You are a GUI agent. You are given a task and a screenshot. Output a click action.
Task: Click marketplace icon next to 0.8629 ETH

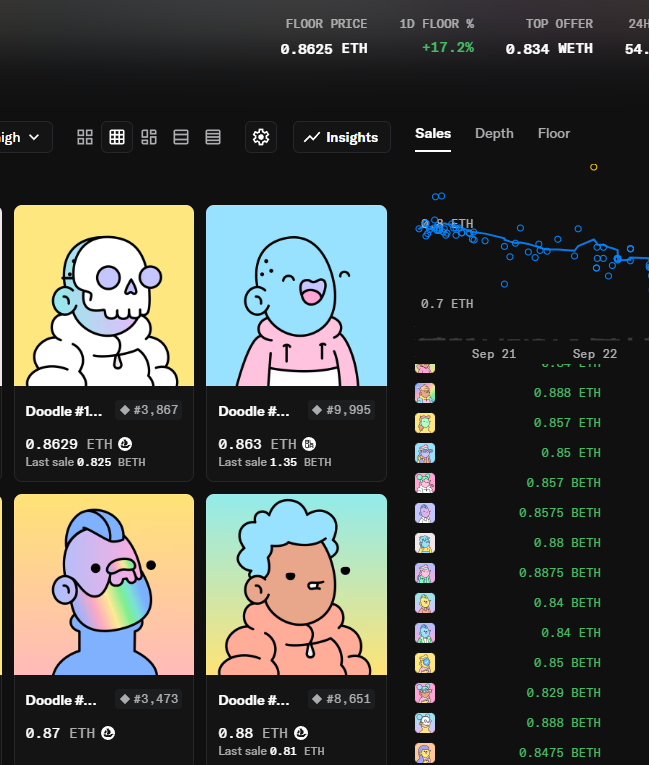(125, 444)
